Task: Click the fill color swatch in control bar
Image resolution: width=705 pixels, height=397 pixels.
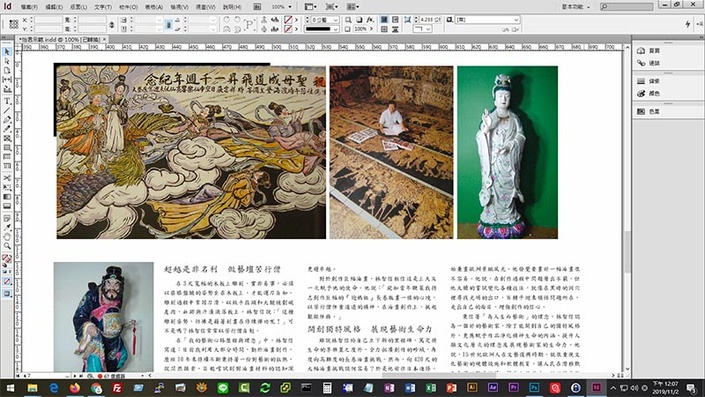Action: click(x=288, y=20)
